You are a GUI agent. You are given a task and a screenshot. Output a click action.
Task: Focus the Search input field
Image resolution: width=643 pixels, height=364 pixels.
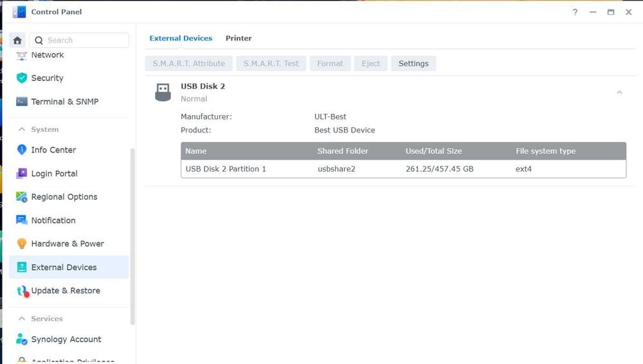[79, 41]
